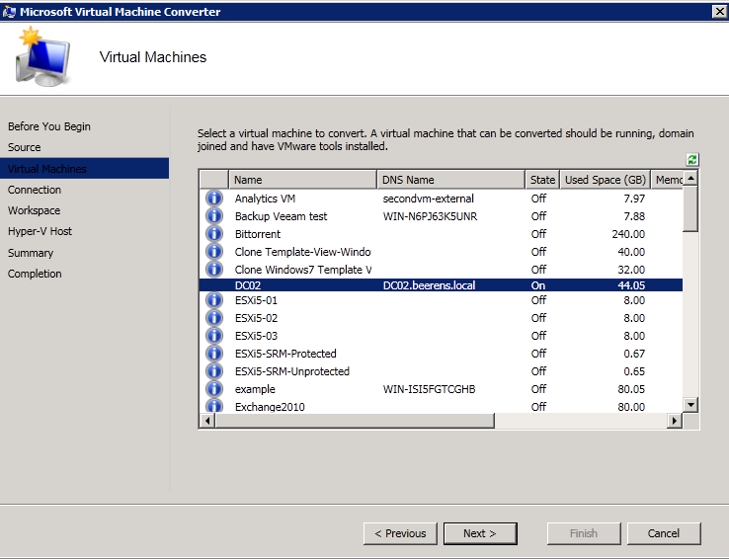
Task: Sort list by State column header
Action: point(542,180)
